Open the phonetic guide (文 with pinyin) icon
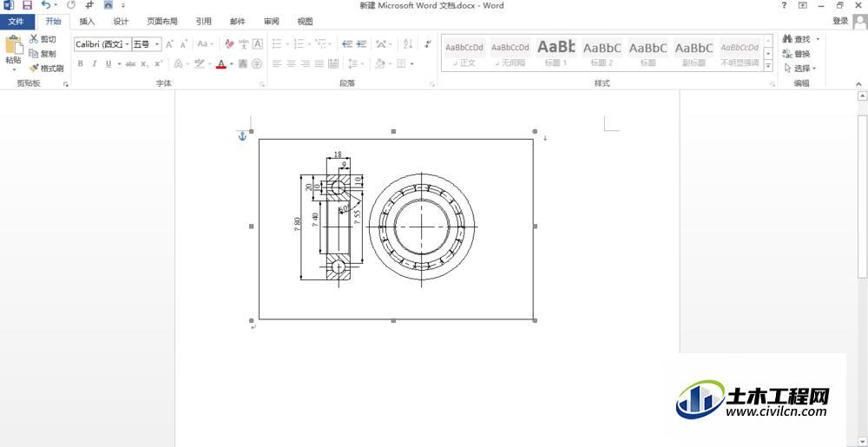Image resolution: width=868 pixels, height=447 pixels. [243, 44]
